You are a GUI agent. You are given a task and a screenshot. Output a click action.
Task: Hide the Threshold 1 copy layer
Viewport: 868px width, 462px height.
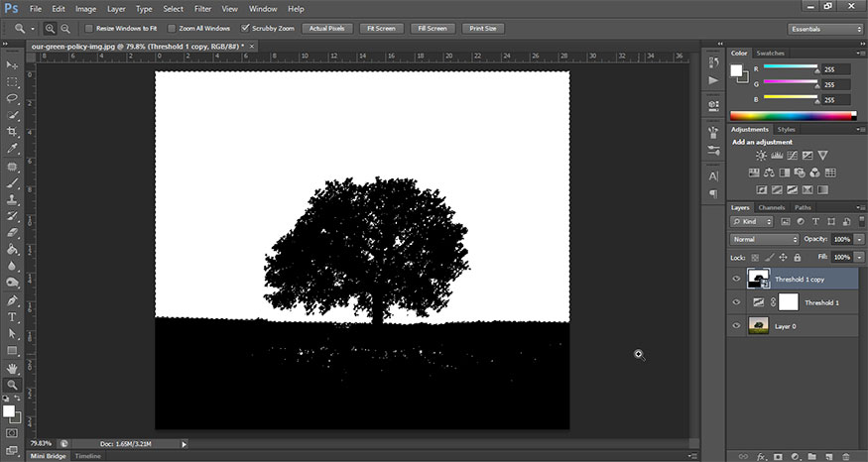(736, 279)
